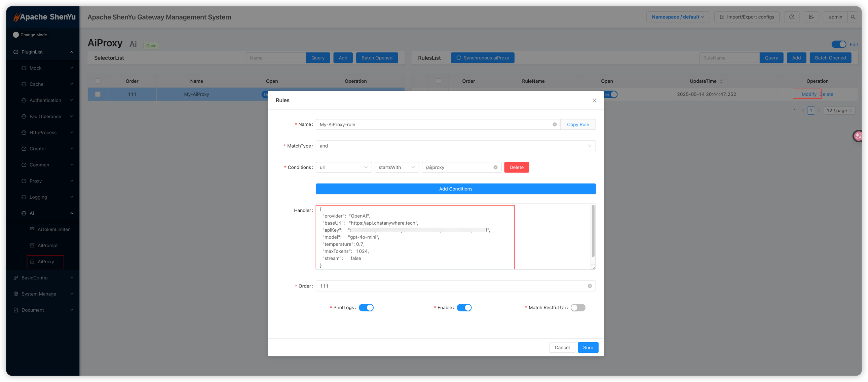Click the icon next to the help button
This screenshot has width=868, height=382.
(812, 17)
